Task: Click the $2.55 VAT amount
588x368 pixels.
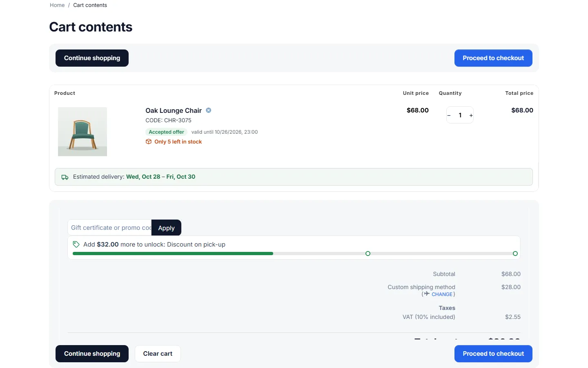Action: pyautogui.click(x=513, y=317)
